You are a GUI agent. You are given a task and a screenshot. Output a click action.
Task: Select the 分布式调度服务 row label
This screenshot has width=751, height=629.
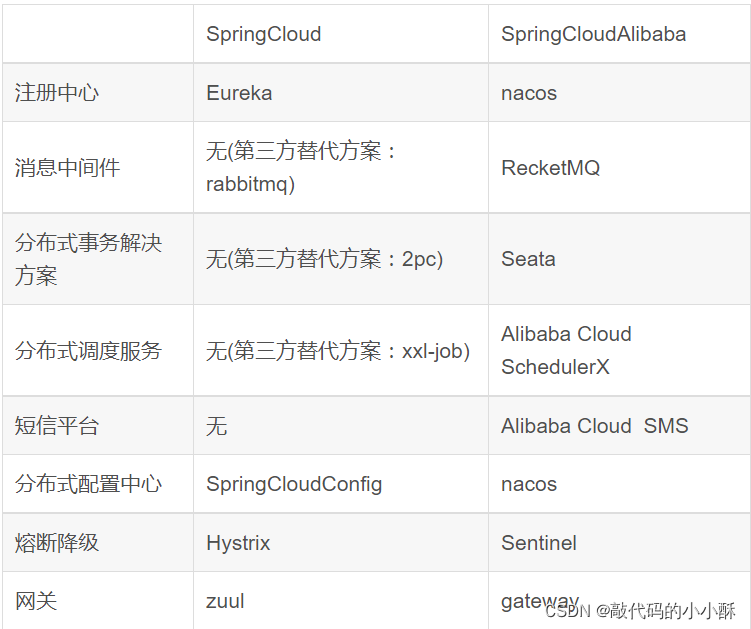coord(88,351)
